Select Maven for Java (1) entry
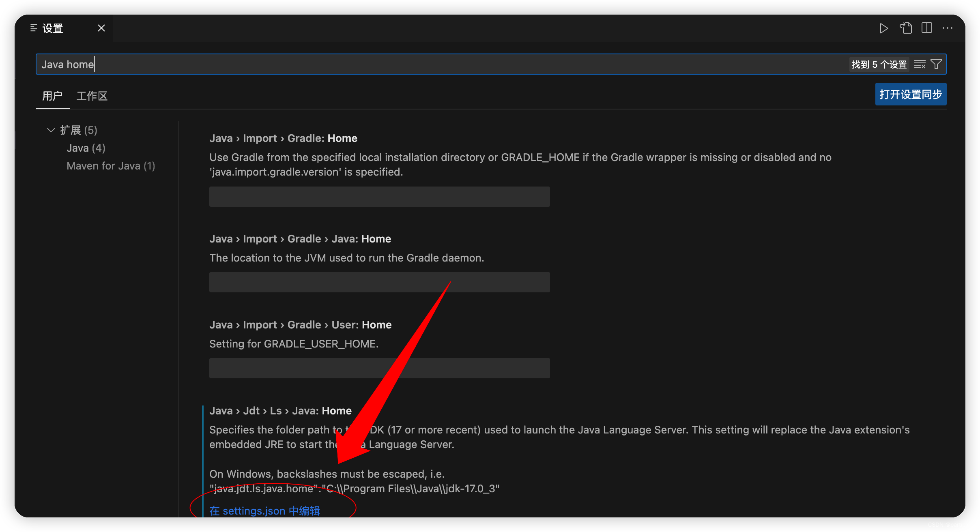Screen dimensions: 980x532 (x=111, y=166)
